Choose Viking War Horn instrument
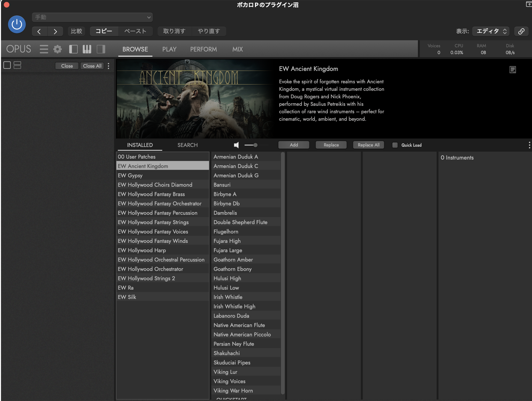The width and height of the screenshot is (532, 401). (x=246, y=391)
